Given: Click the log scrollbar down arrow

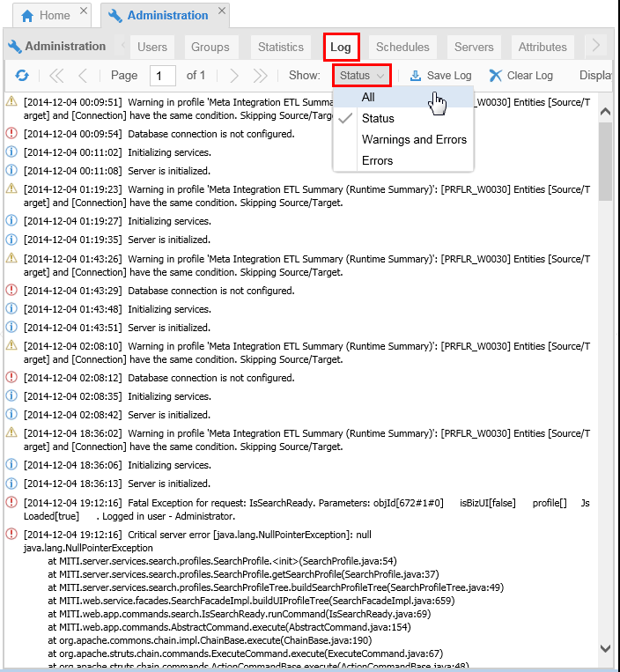Looking at the screenshot, I should click(x=605, y=648).
